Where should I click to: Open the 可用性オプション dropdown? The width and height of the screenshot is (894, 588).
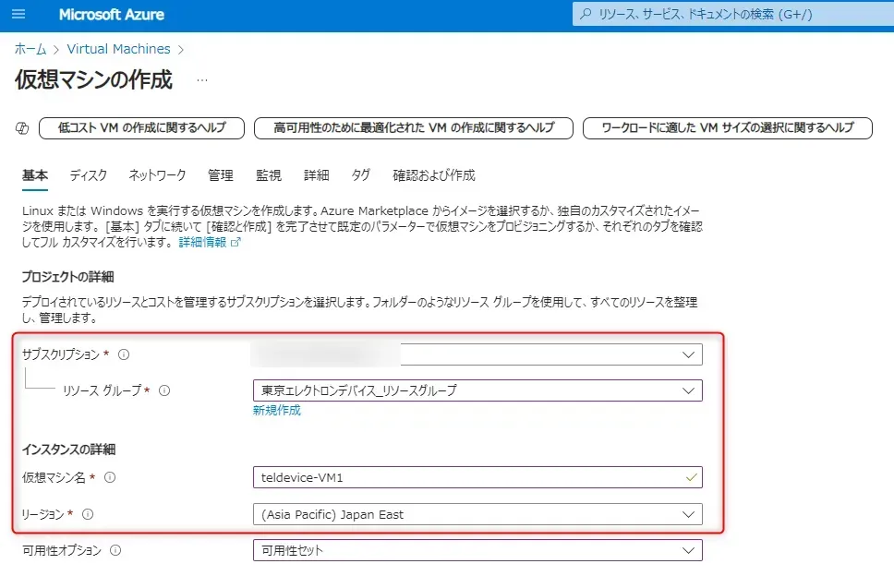coord(477,551)
